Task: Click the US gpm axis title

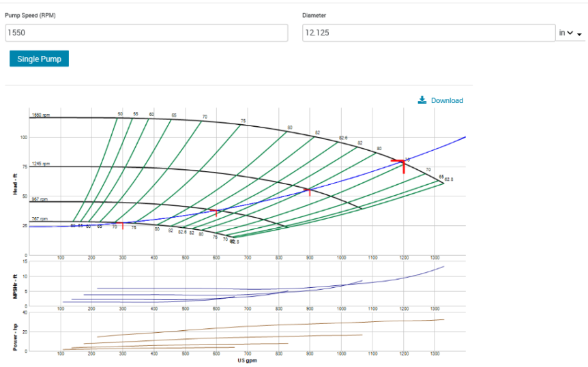Action: (247, 360)
